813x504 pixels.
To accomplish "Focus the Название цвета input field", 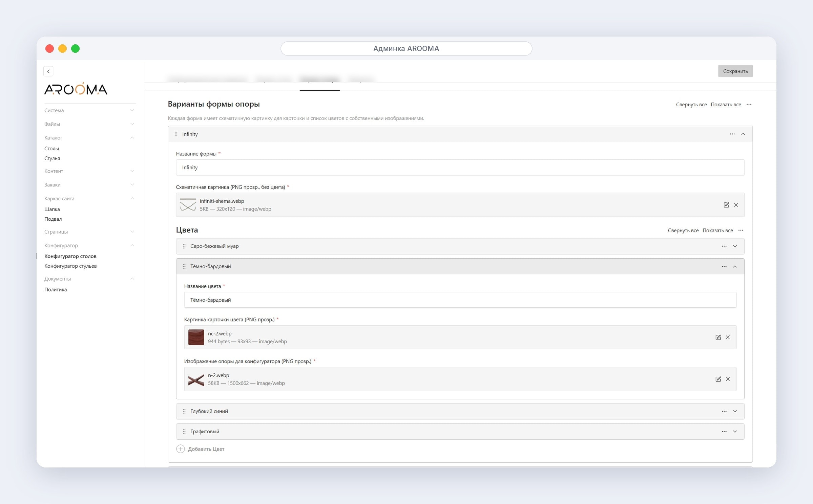I will click(460, 300).
